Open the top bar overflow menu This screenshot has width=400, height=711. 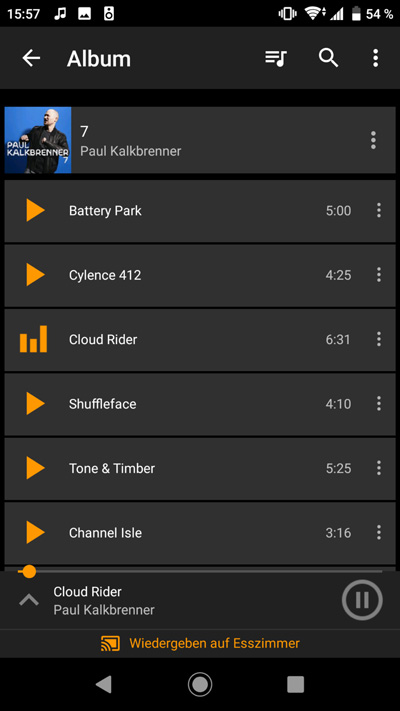point(376,58)
